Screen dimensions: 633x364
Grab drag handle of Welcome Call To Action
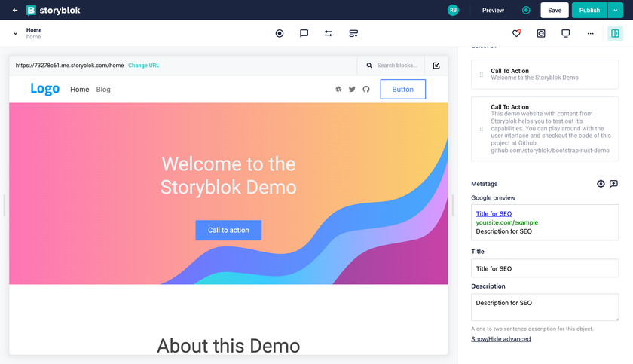[x=482, y=75]
